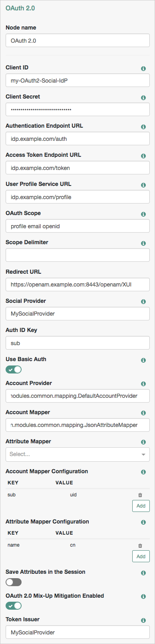The image size is (155, 644).
Task: Turn off OAuth 2.0 Mix-Up Mitigation
Action: click(14, 606)
